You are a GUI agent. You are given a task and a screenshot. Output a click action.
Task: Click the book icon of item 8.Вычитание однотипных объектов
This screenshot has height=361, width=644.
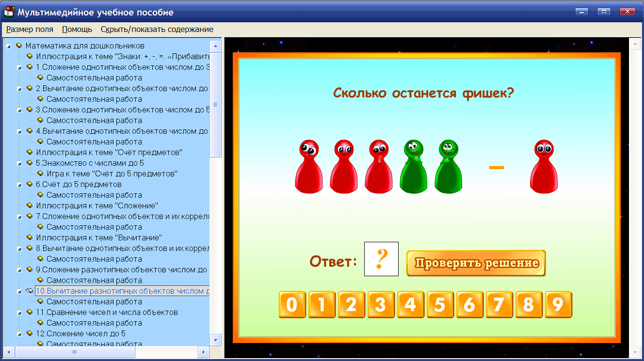point(30,248)
